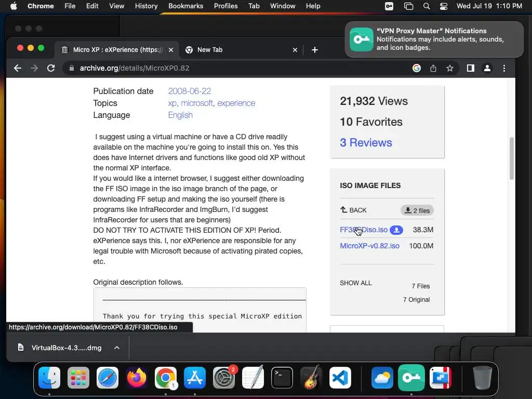Open the Google icon in address bar
Image resolution: width=532 pixels, height=399 pixels.
click(x=416, y=68)
